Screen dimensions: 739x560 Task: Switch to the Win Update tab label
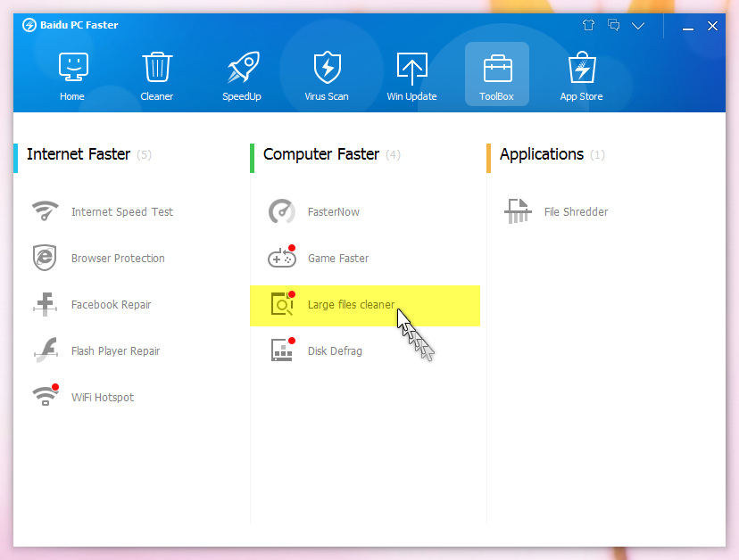point(412,96)
